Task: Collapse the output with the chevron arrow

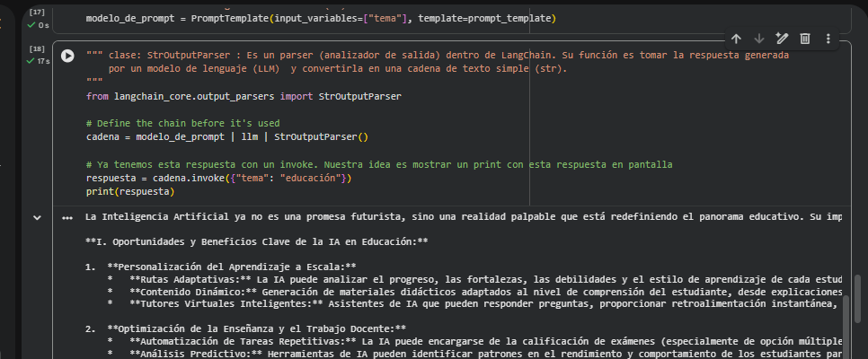Action: pyautogui.click(x=37, y=218)
